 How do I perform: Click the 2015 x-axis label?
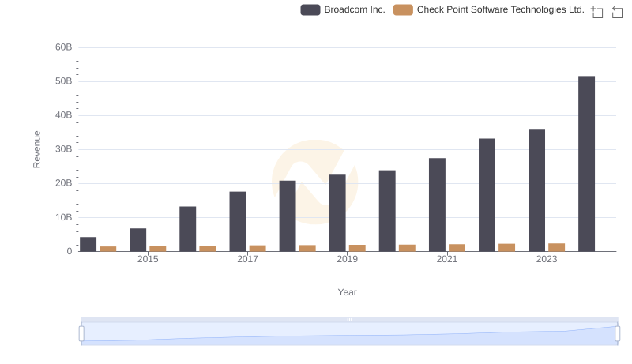coord(148,259)
